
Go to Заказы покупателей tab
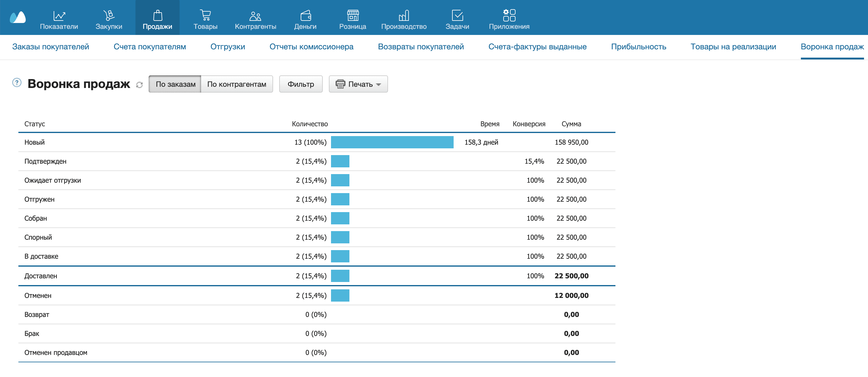[x=51, y=47]
